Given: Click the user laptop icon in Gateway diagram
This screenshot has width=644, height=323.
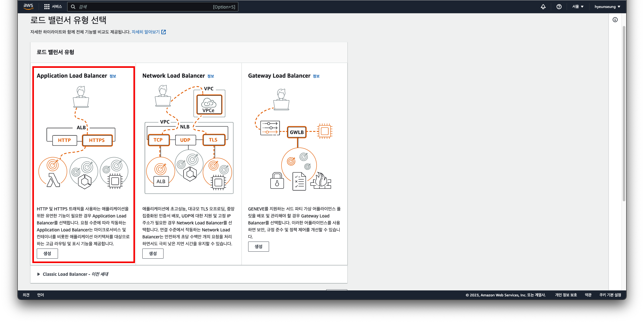Looking at the screenshot, I should [281, 99].
